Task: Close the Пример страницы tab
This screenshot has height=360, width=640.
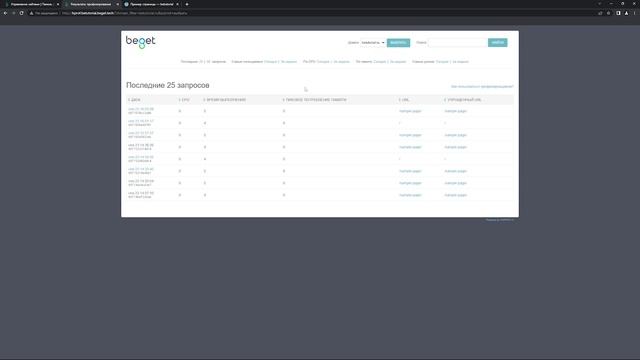Action: point(177,4)
